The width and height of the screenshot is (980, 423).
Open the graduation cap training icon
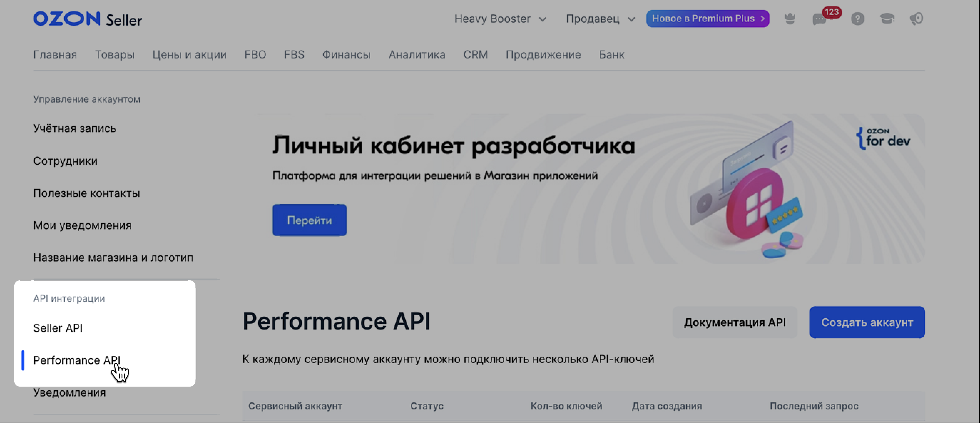[x=887, y=19]
